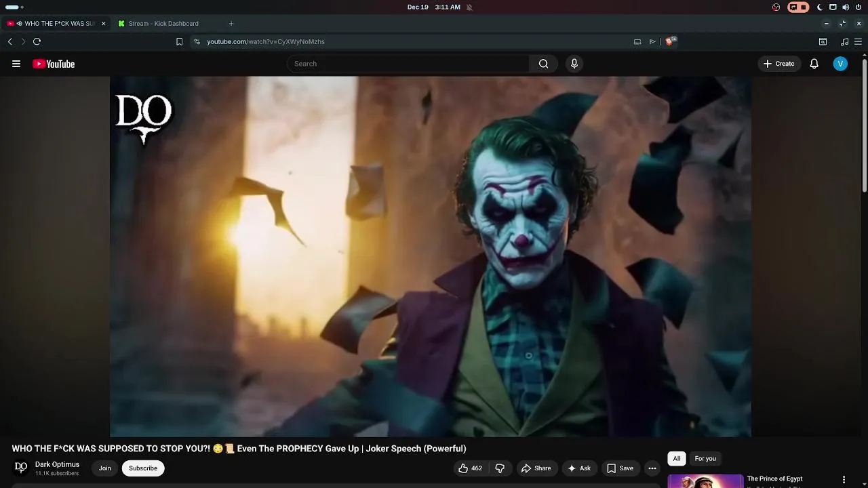Click the Create button
The image size is (868, 488).
click(778, 64)
